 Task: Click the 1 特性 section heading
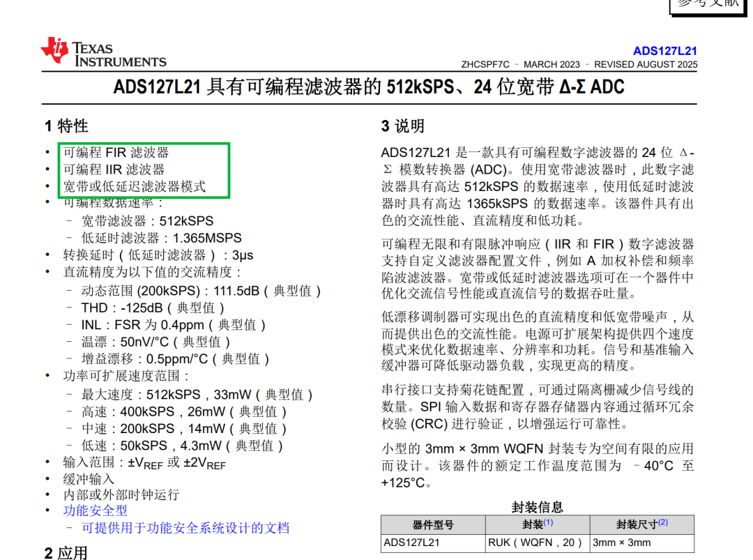(x=66, y=126)
